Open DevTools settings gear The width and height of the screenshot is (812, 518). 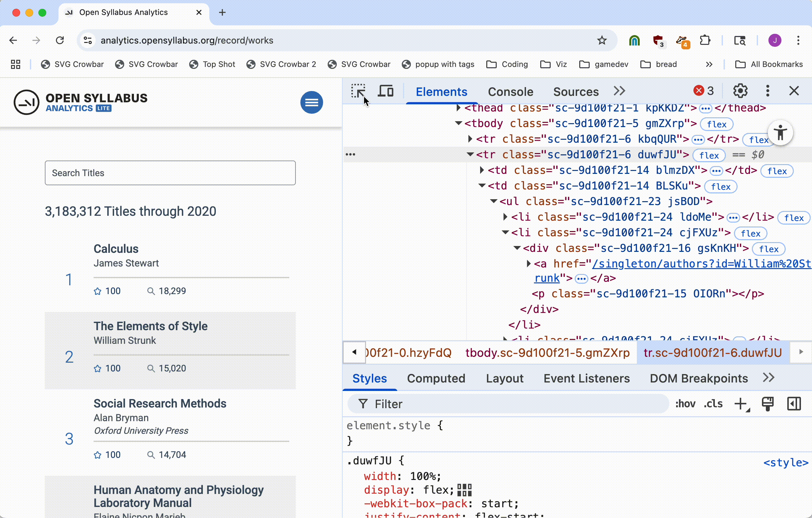pyautogui.click(x=740, y=91)
